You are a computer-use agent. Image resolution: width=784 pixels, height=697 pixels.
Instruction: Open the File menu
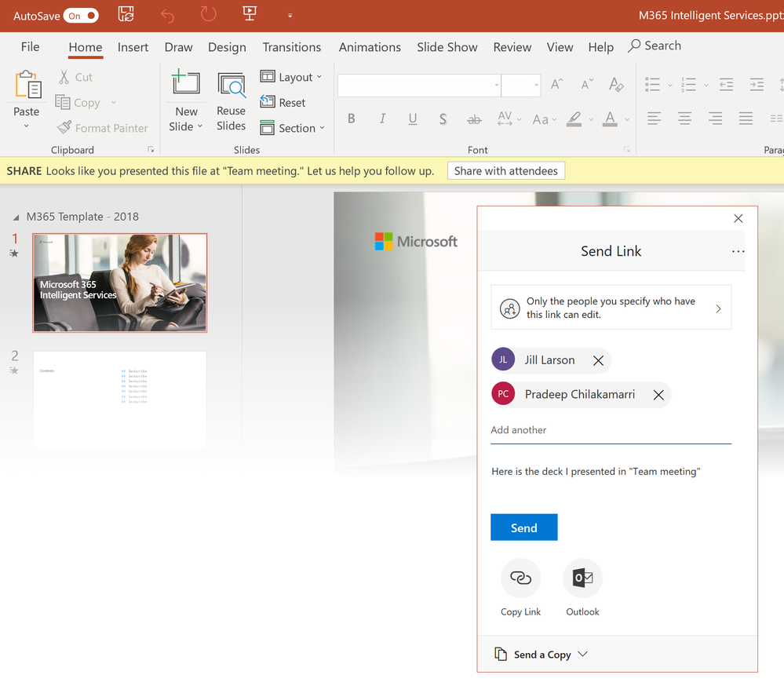(x=30, y=46)
